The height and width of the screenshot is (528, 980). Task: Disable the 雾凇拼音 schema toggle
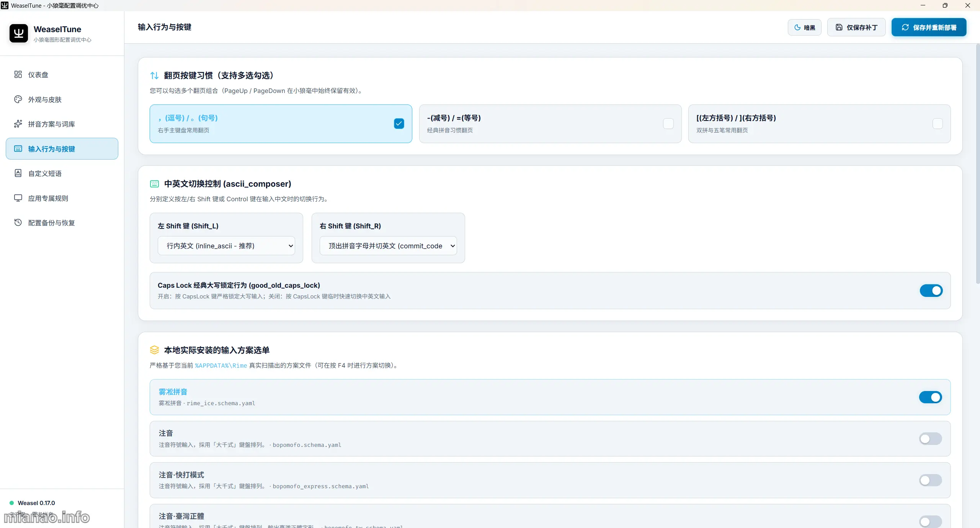(x=930, y=397)
